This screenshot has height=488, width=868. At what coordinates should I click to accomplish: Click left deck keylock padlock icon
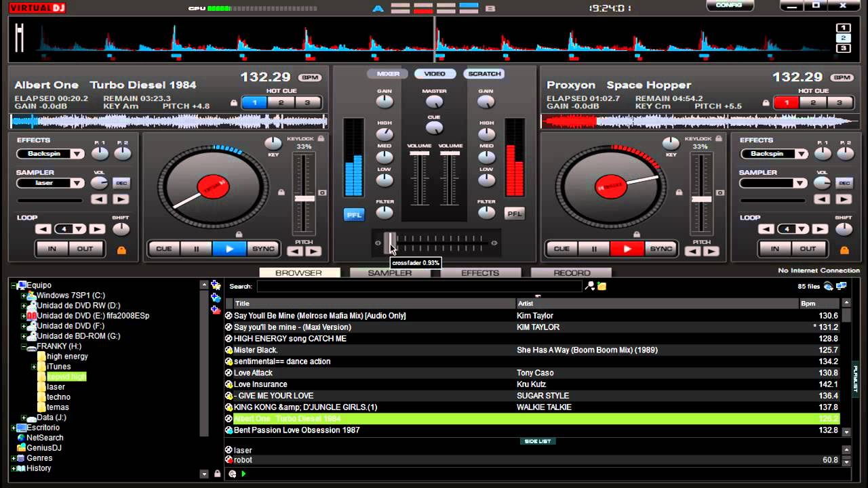tap(321, 138)
